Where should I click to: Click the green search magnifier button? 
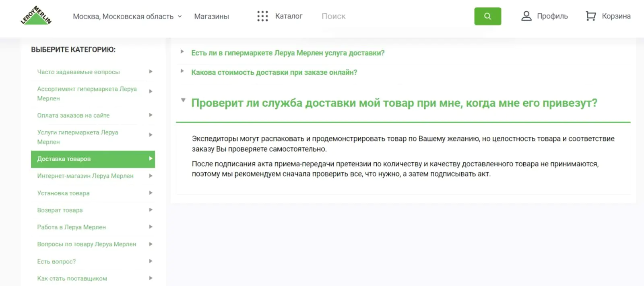coord(487,16)
